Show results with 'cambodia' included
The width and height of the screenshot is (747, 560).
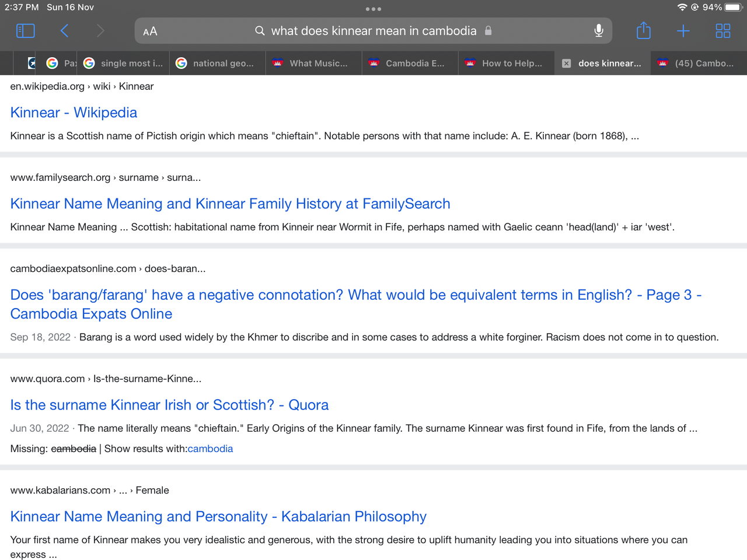point(210,449)
